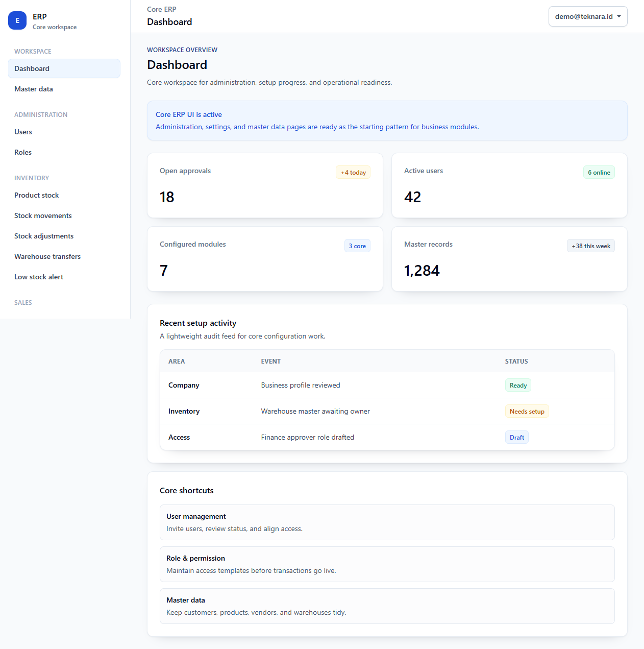
Task: Click the '+38 this week' badge
Action: point(591,246)
